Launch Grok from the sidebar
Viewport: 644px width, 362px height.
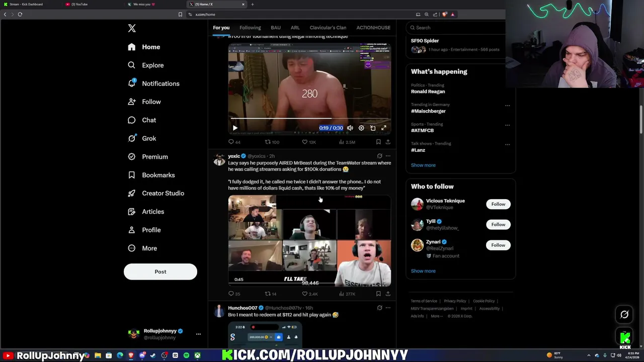[142, 138]
